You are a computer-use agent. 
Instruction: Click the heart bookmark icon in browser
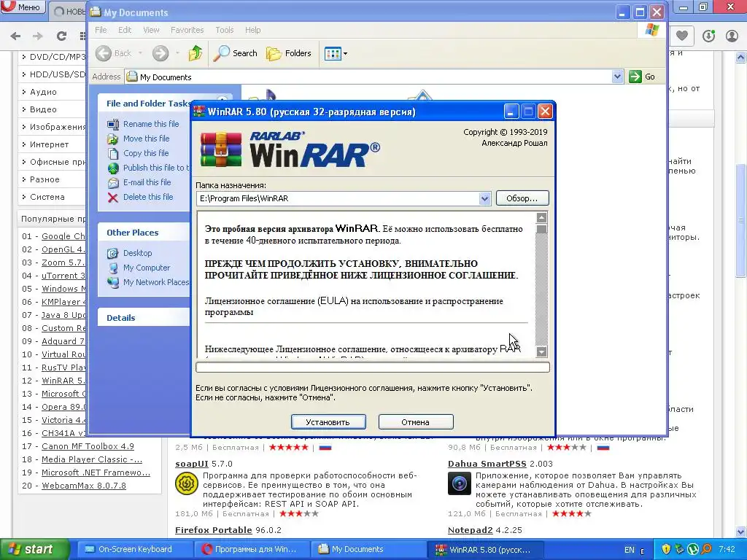click(682, 36)
